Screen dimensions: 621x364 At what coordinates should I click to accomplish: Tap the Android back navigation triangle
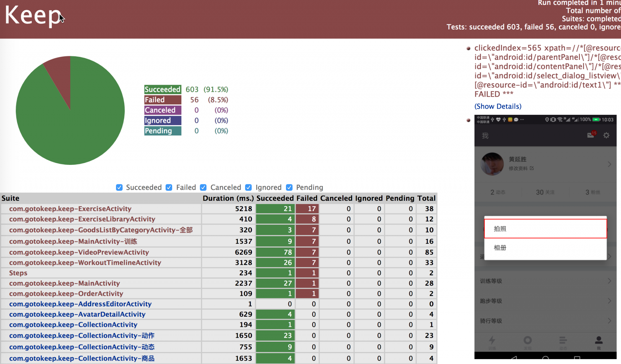514,358
